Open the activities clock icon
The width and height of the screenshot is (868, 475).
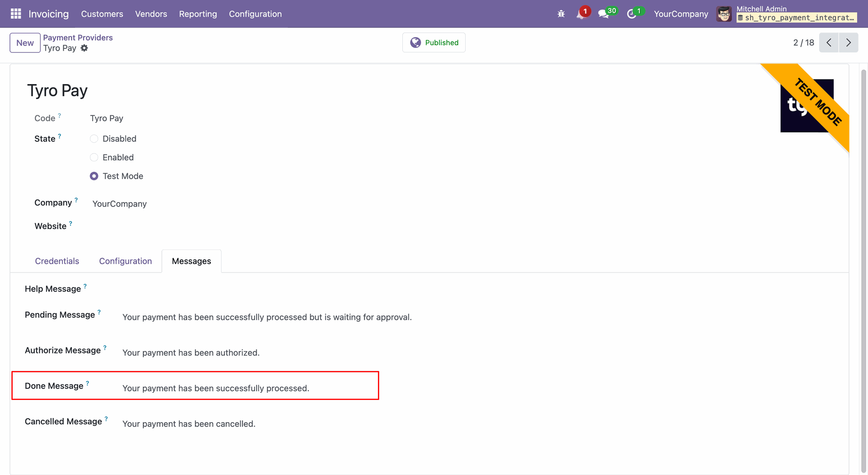(632, 14)
